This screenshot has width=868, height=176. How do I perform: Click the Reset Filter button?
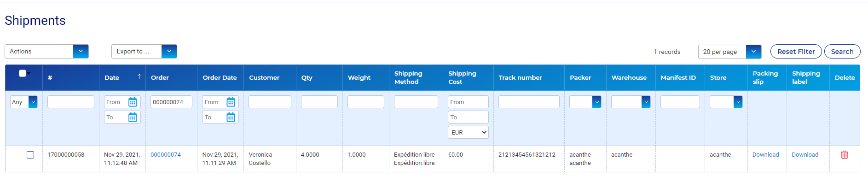(x=796, y=52)
